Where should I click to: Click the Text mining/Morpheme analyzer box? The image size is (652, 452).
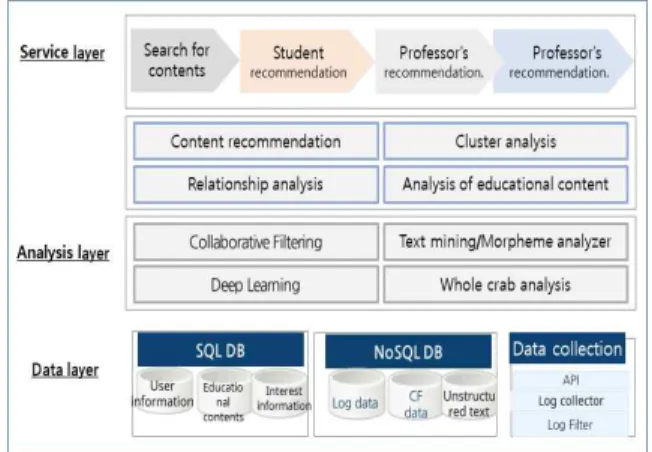tap(506, 242)
